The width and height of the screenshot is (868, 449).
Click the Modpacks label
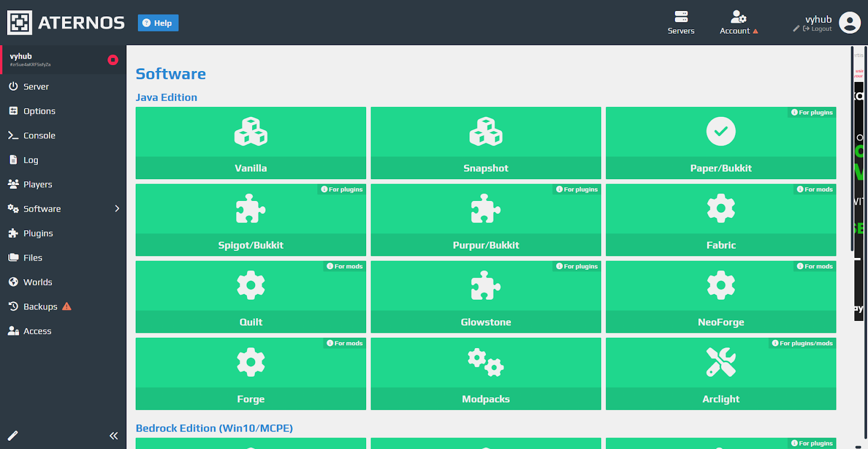[486, 399]
